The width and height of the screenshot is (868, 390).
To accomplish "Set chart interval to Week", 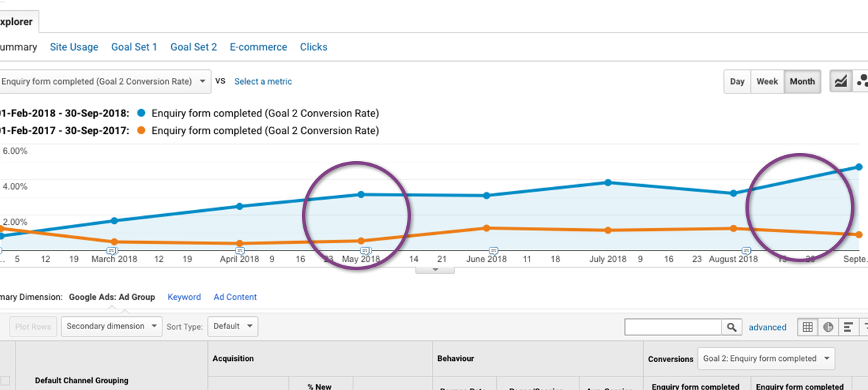I will pos(767,81).
